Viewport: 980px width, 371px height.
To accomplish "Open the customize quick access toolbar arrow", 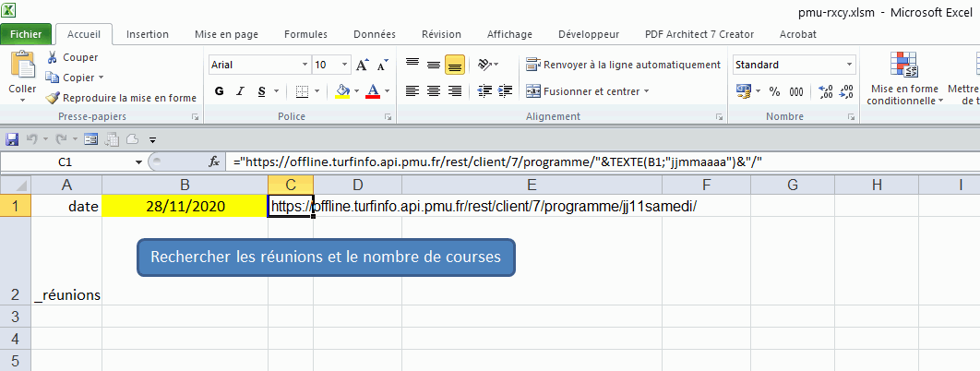I will [152, 139].
